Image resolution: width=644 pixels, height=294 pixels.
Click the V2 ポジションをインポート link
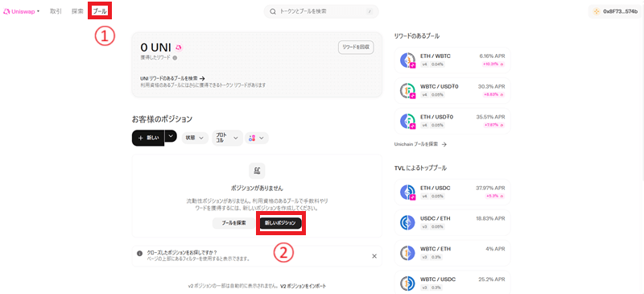[303, 286]
